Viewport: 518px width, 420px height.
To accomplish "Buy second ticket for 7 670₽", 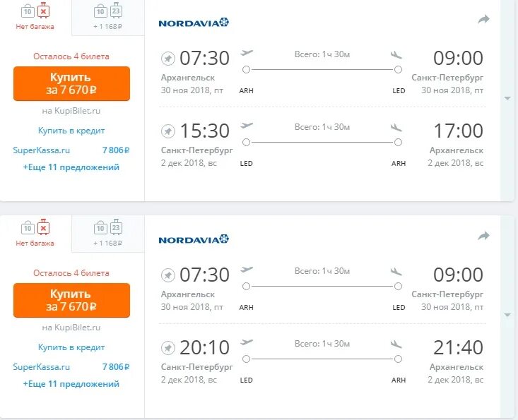I will tap(71, 300).
